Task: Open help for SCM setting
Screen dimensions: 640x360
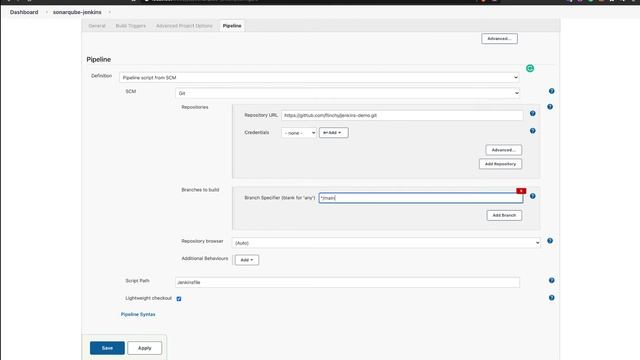Action: click(x=551, y=91)
